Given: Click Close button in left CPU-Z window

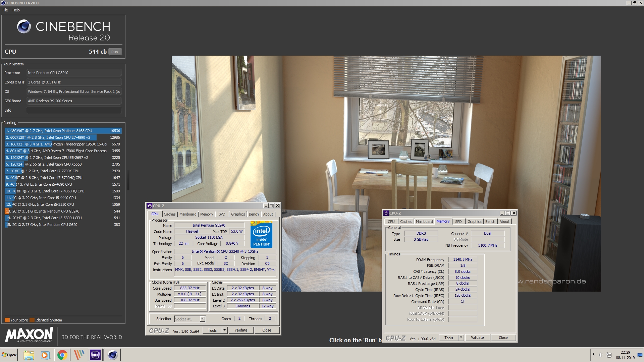Looking at the screenshot, I should [267, 330].
